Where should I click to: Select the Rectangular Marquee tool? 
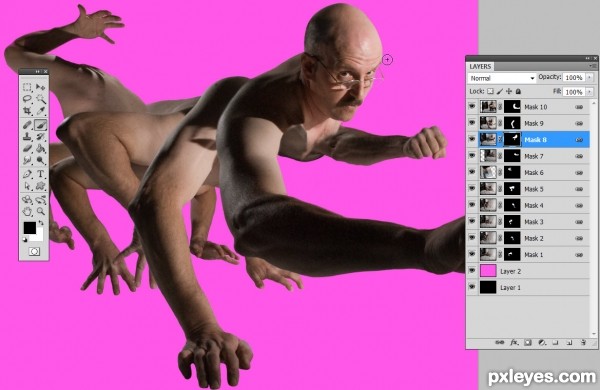27,87
